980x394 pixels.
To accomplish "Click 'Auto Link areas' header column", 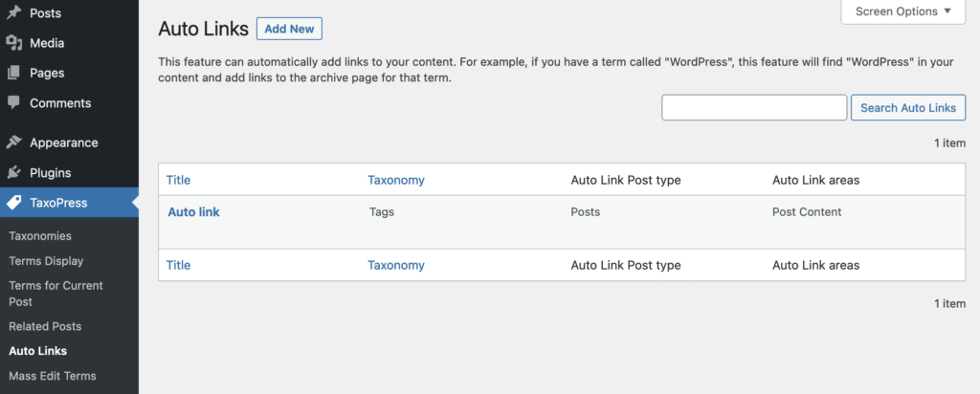I will tap(815, 180).
